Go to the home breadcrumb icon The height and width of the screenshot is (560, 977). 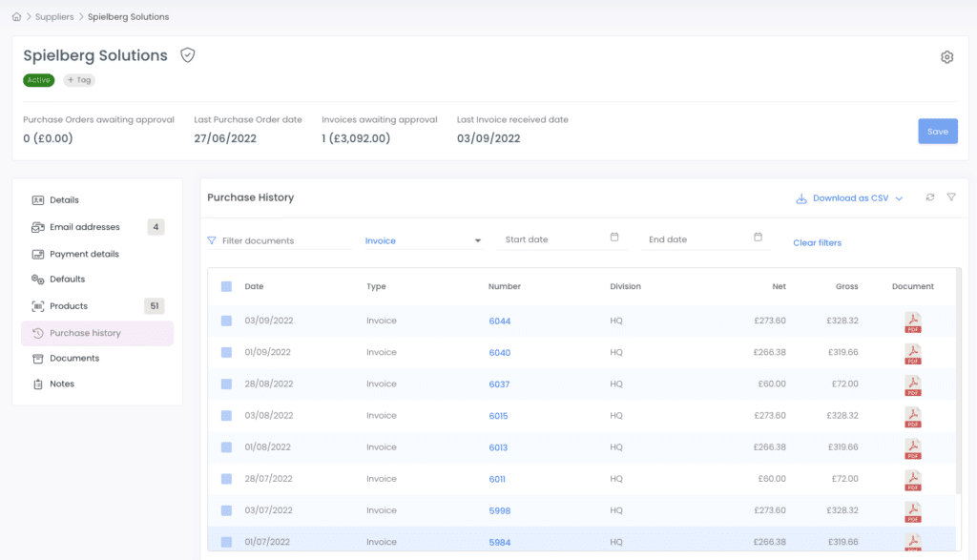click(x=17, y=17)
